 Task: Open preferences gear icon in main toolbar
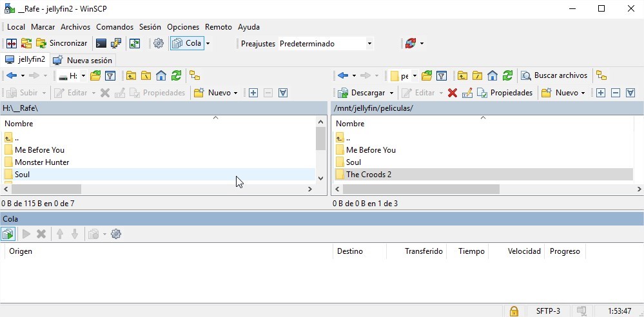(159, 43)
